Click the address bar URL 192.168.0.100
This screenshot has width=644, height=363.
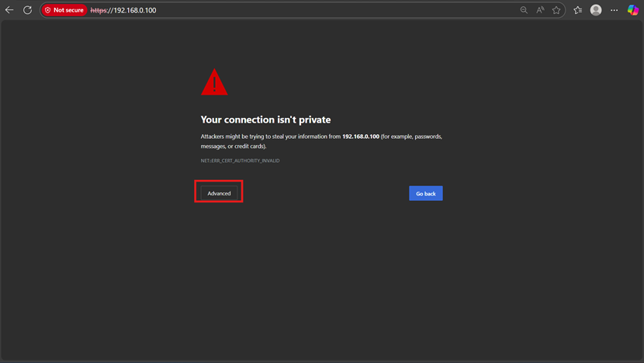[x=135, y=10]
